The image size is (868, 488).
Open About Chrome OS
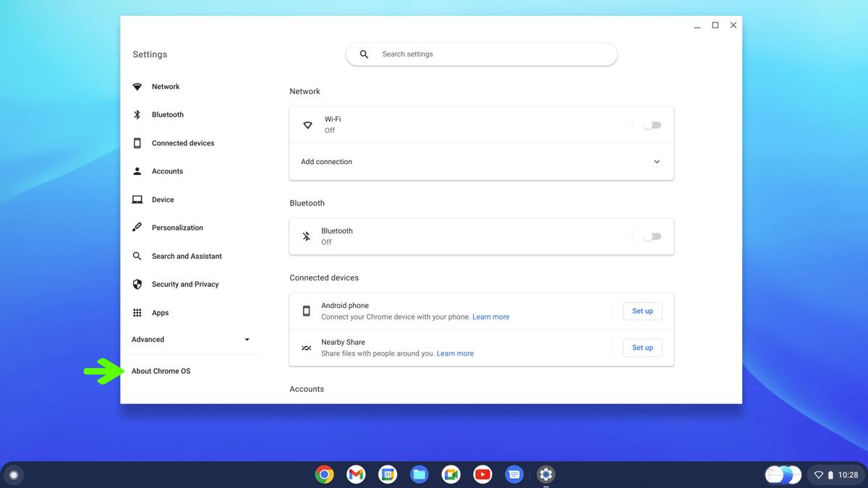point(161,371)
